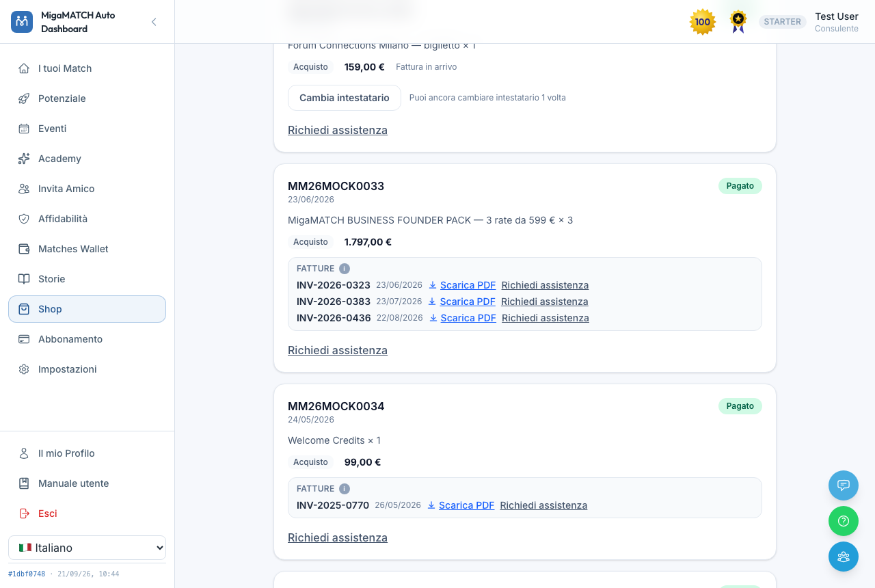Click the Pagato badge on MM26MOCK0033
The width and height of the screenshot is (875, 588).
(x=740, y=186)
